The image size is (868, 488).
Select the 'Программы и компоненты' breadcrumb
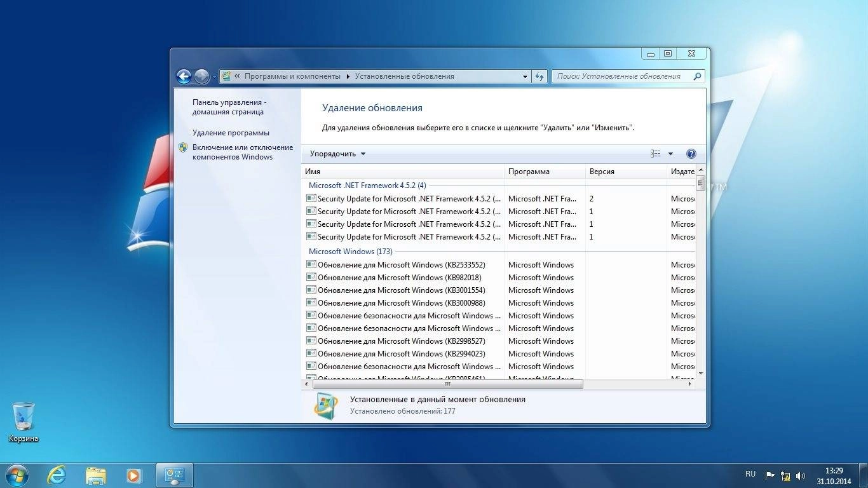(292, 76)
